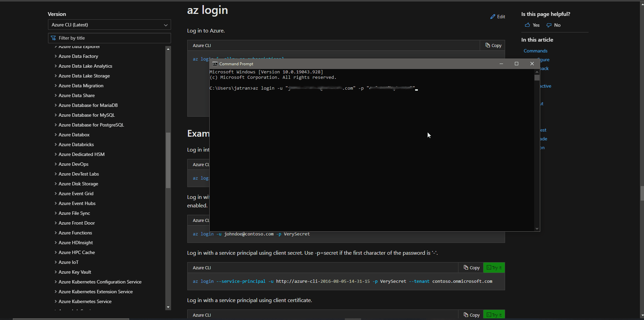Expand Azure Data Share chevron
The width and height of the screenshot is (644, 320).
[x=56, y=95]
